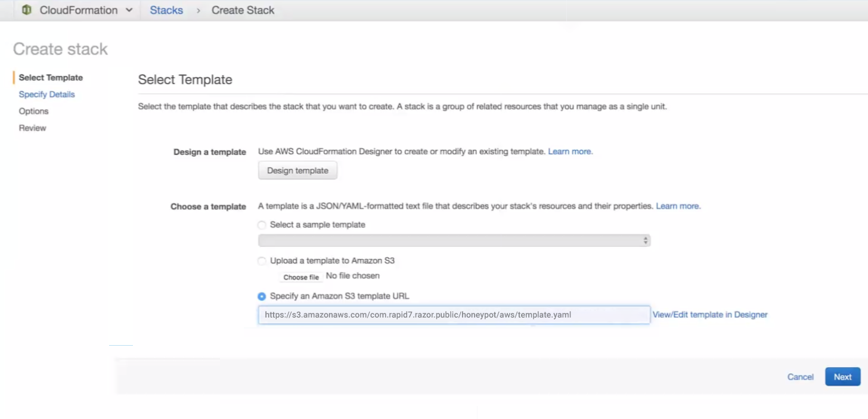Click the Create stack page heading
The image size is (868, 419).
click(60, 49)
